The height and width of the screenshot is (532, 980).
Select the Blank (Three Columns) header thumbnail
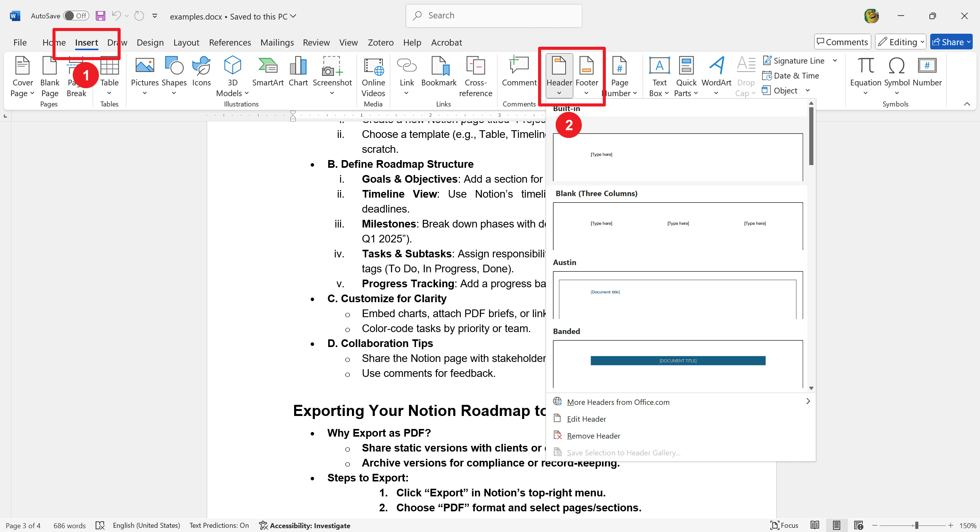tap(678, 226)
